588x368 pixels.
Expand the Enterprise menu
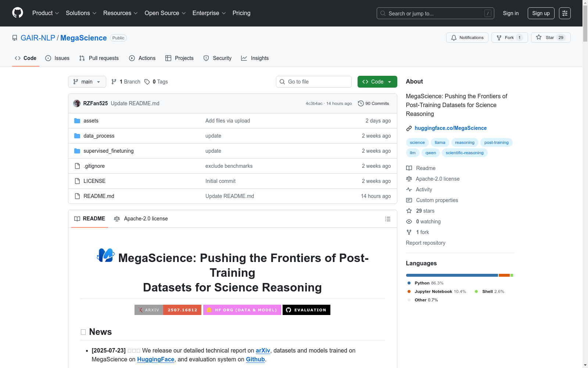209,13
